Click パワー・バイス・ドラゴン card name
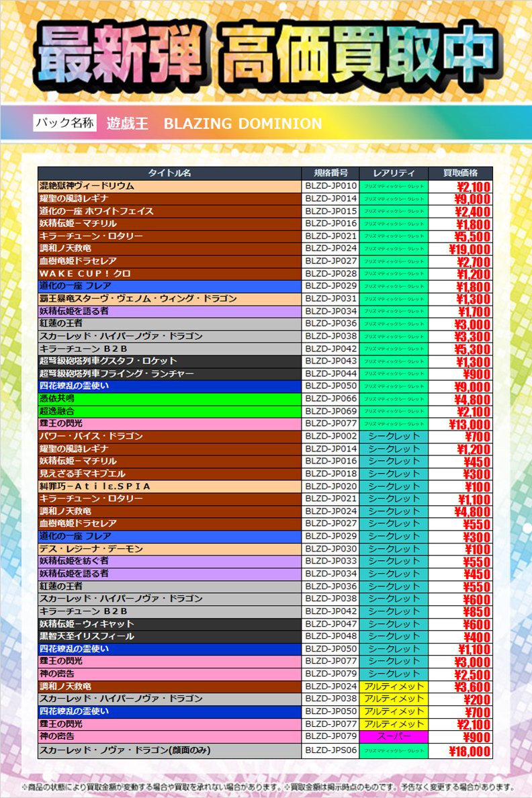 pyautogui.click(x=91, y=436)
